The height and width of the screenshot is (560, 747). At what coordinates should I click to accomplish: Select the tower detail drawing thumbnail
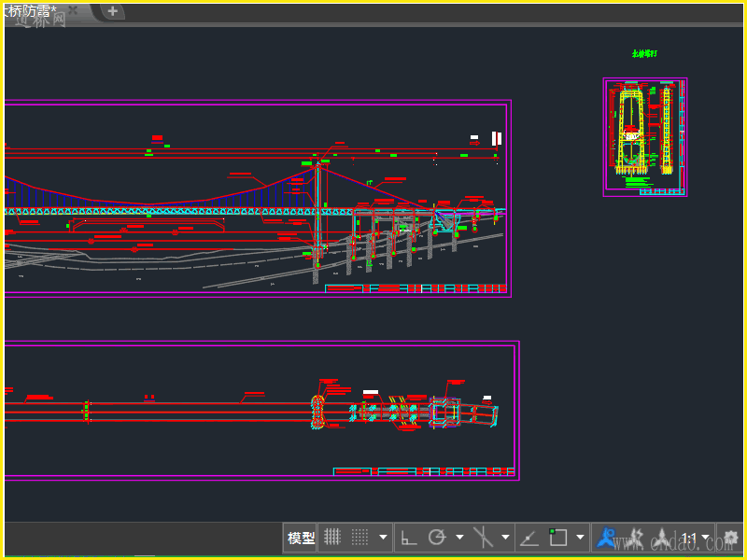[x=645, y=137]
